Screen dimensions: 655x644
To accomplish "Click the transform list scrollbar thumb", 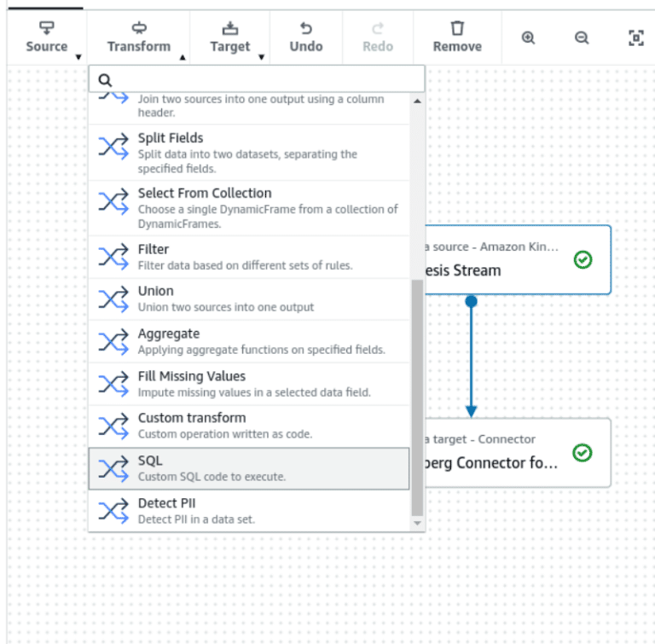I will (x=417, y=397).
